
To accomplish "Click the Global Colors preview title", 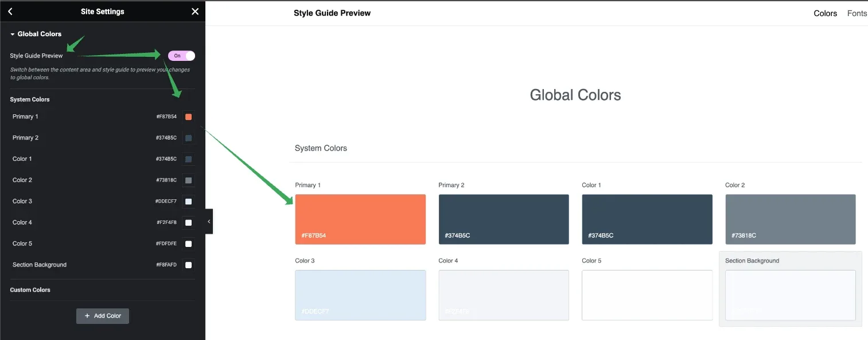I will (x=575, y=95).
